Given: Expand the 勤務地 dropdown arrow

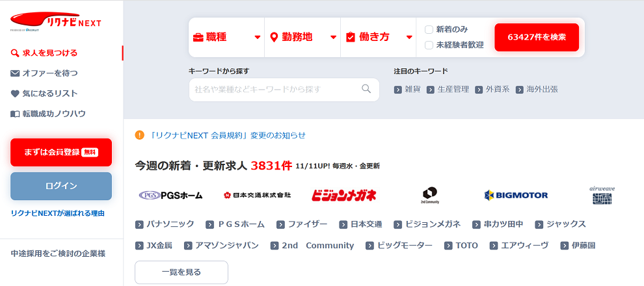Looking at the screenshot, I should (x=334, y=37).
